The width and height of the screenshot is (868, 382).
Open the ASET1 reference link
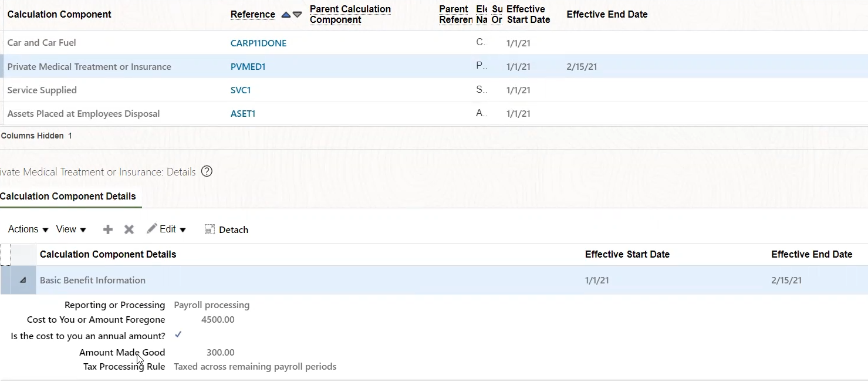(243, 114)
